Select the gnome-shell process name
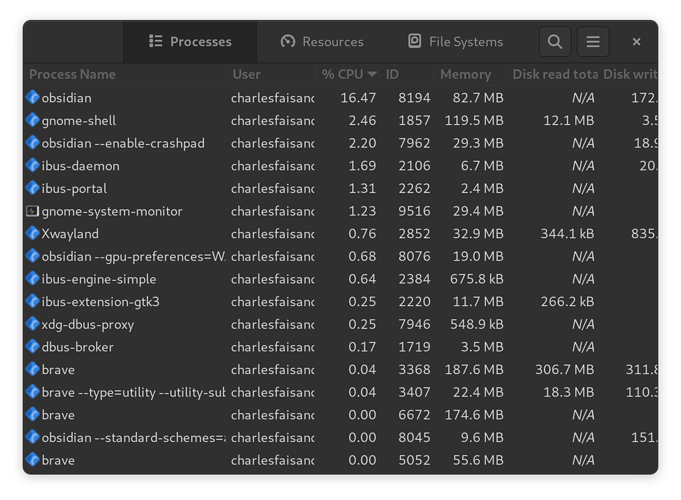Viewport: 681px width, 500px height. pyautogui.click(x=79, y=121)
